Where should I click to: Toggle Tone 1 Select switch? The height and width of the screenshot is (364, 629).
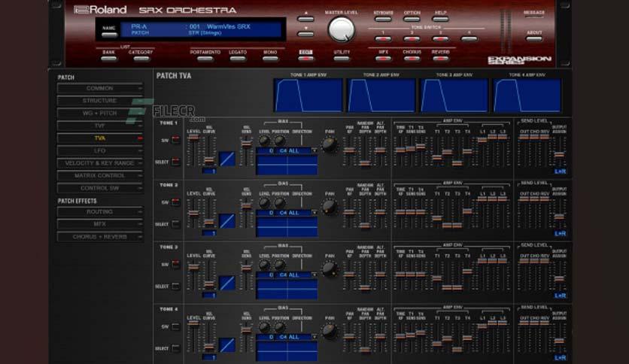[x=176, y=162]
